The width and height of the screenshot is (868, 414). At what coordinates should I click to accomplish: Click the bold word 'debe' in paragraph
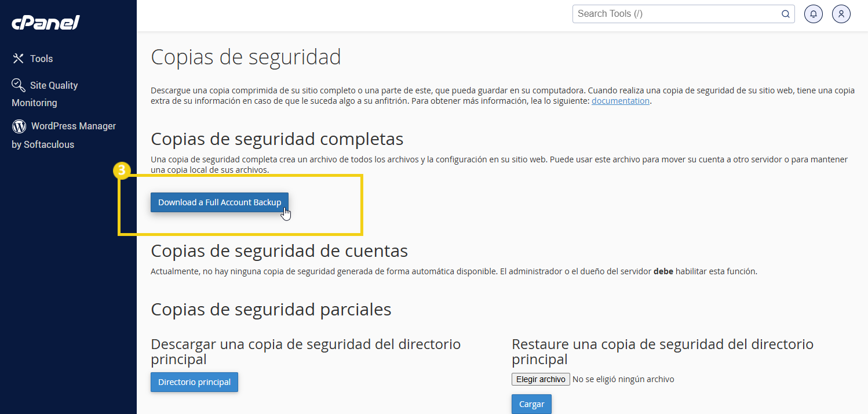click(x=663, y=271)
